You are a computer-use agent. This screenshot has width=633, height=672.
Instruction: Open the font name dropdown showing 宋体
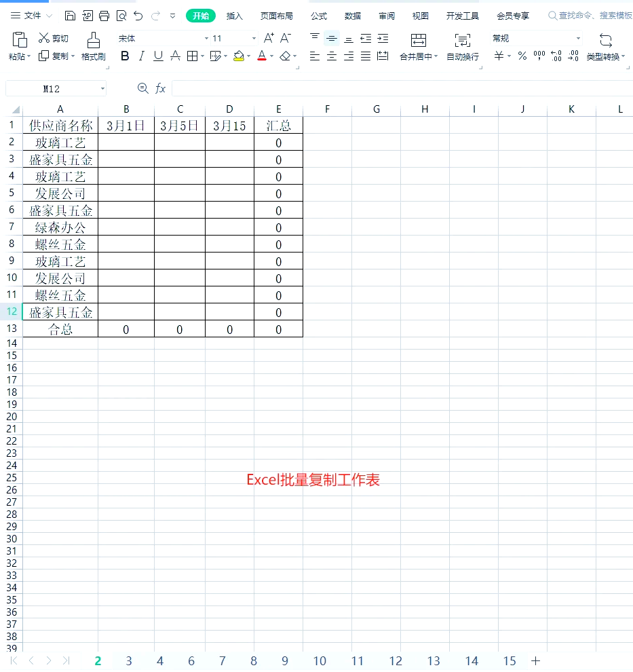pyautogui.click(x=206, y=39)
